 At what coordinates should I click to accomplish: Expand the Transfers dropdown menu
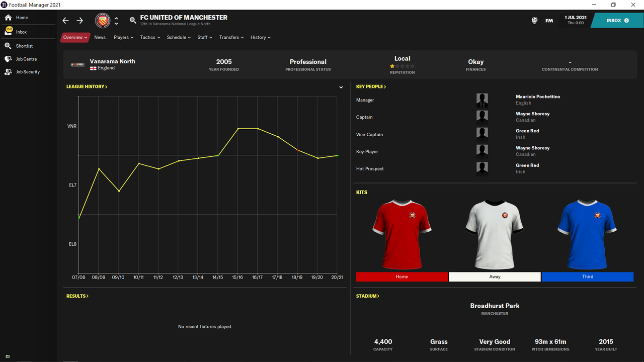click(x=231, y=37)
